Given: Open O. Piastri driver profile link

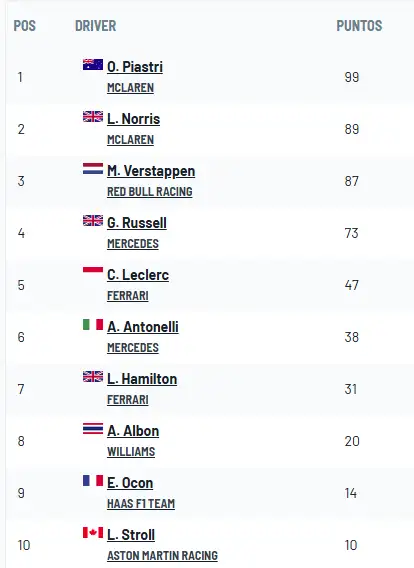Looking at the screenshot, I should tap(135, 67).
